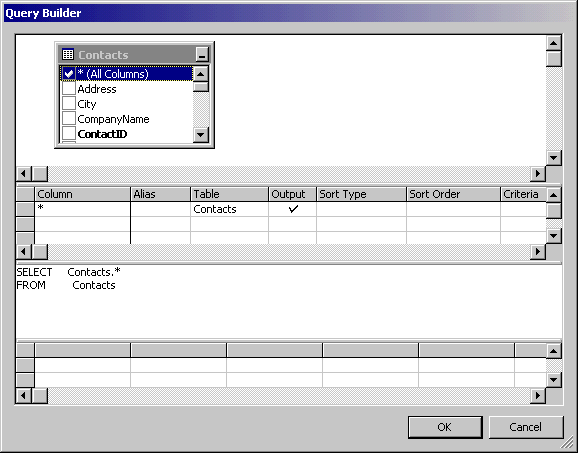
Task: Check the Address column checkbox
Action: [69, 88]
